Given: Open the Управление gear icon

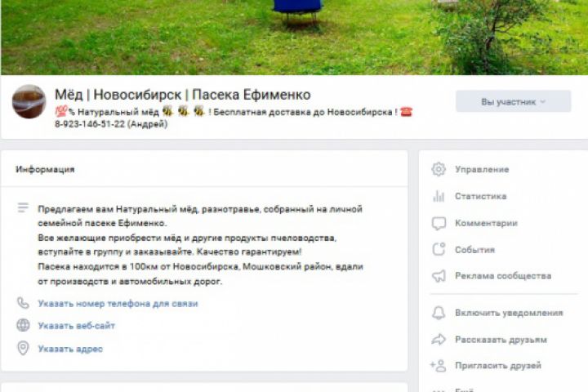Looking at the screenshot, I should tap(439, 169).
